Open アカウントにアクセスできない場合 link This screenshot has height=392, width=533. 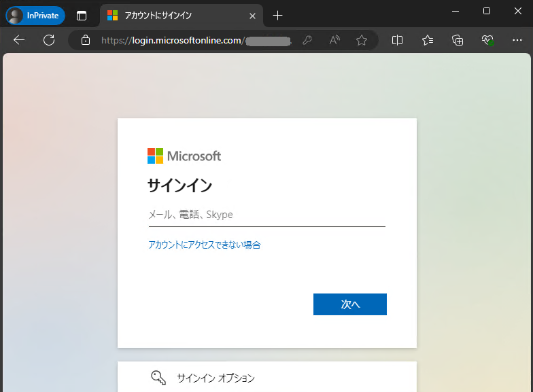pyautogui.click(x=204, y=245)
